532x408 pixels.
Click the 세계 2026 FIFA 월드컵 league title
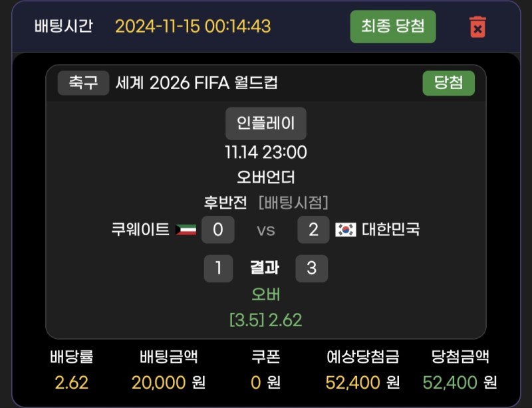click(196, 83)
